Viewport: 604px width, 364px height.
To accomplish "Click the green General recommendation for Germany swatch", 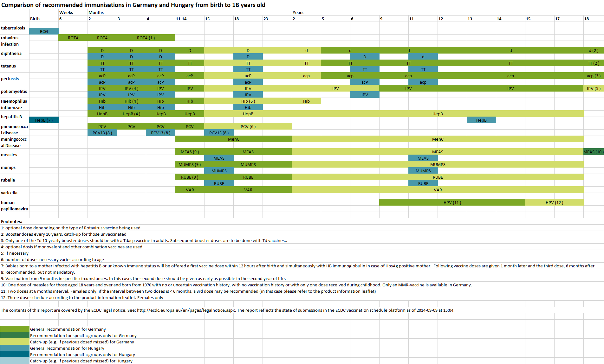I will click(15, 329).
